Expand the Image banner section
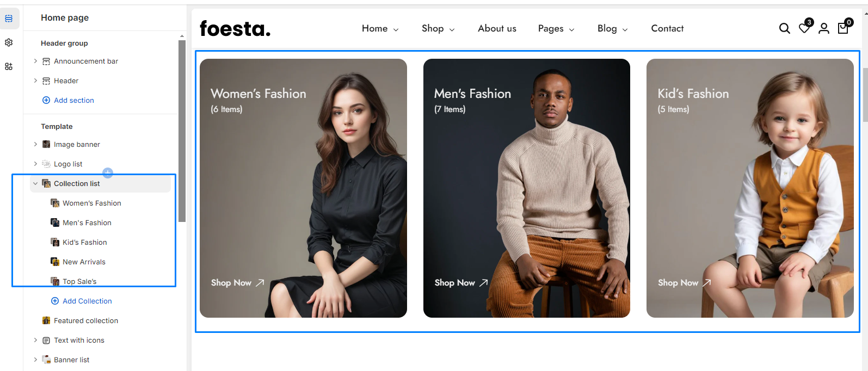This screenshot has width=868, height=371. point(35,144)
